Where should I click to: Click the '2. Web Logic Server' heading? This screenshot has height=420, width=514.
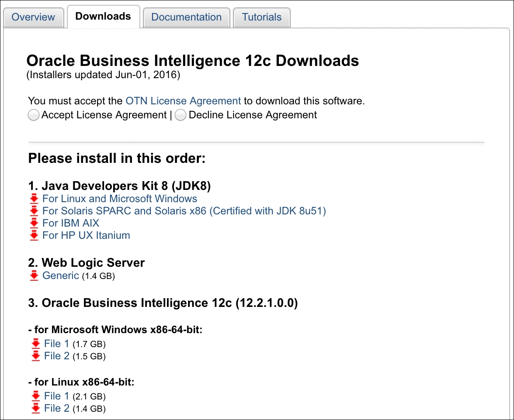(86, 262)
